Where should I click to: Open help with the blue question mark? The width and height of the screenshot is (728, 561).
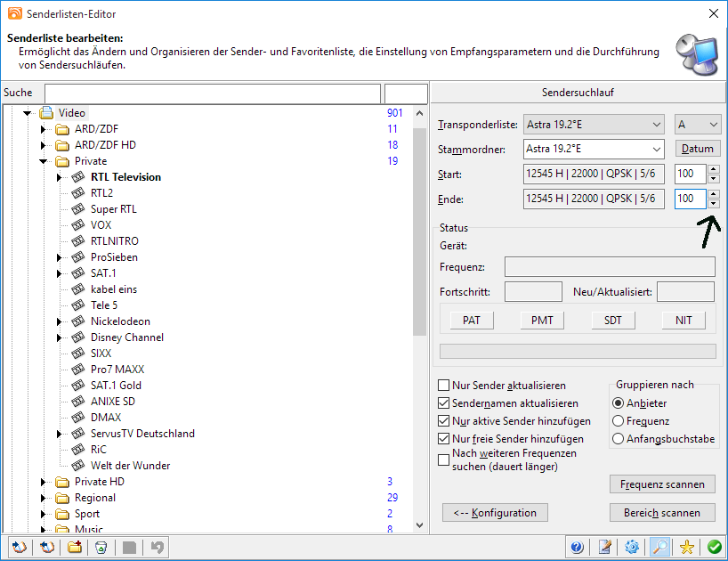coord(577,547)
